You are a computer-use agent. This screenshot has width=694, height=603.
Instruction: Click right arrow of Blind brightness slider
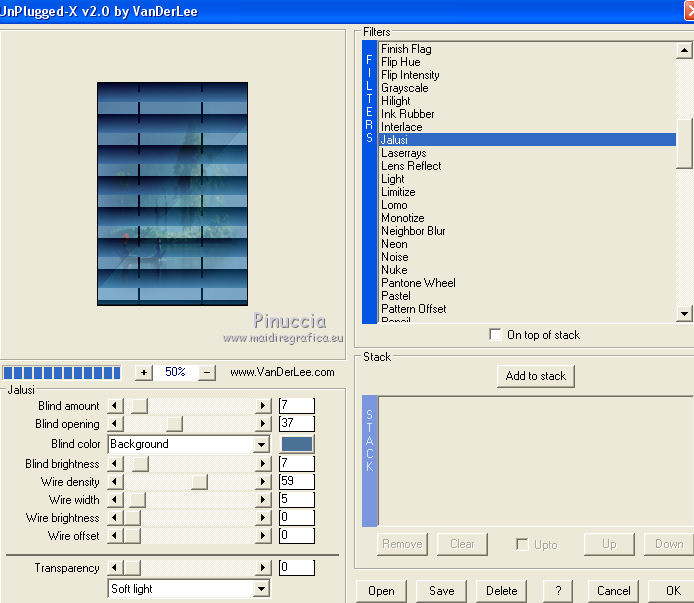pos(263,464)
